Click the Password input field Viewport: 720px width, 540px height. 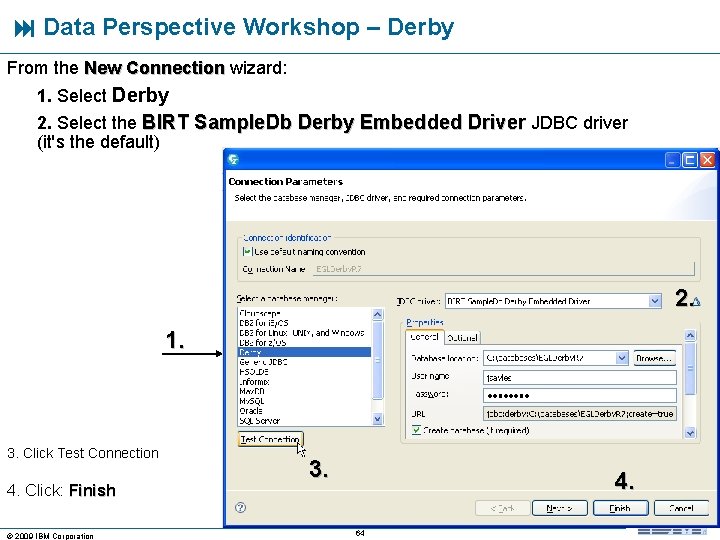[x=579, y=395]
